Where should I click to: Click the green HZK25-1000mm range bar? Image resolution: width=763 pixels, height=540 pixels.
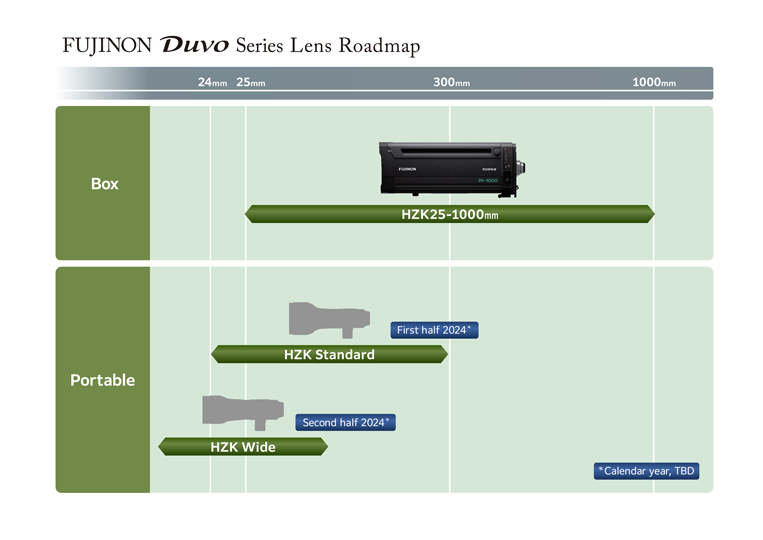[449, 214]
